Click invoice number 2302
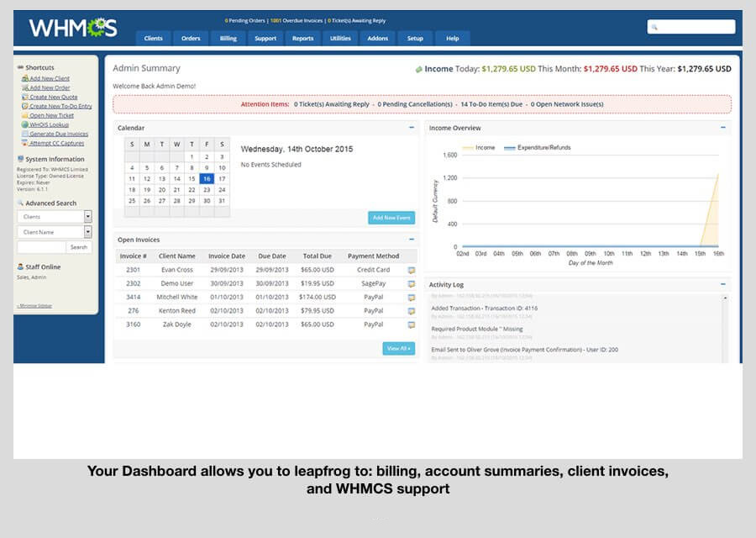This screenshot has height=538, width=756. click(x=133, y=283)
